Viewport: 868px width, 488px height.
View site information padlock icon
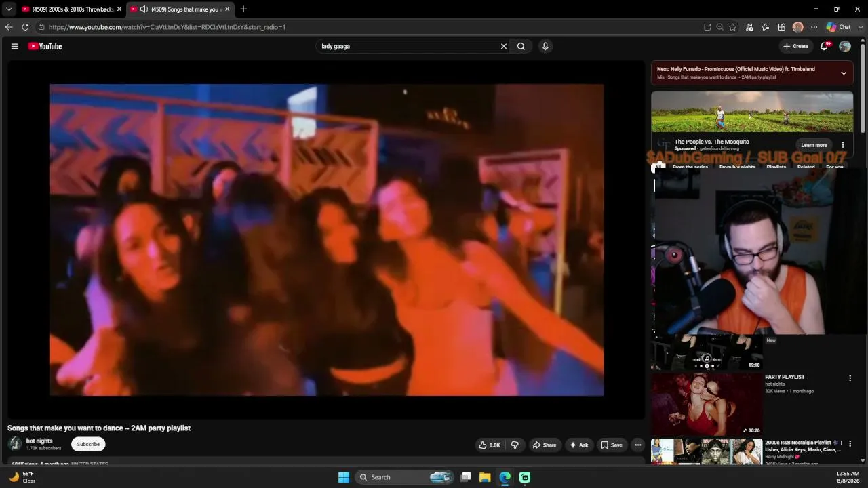click(41, 27)
